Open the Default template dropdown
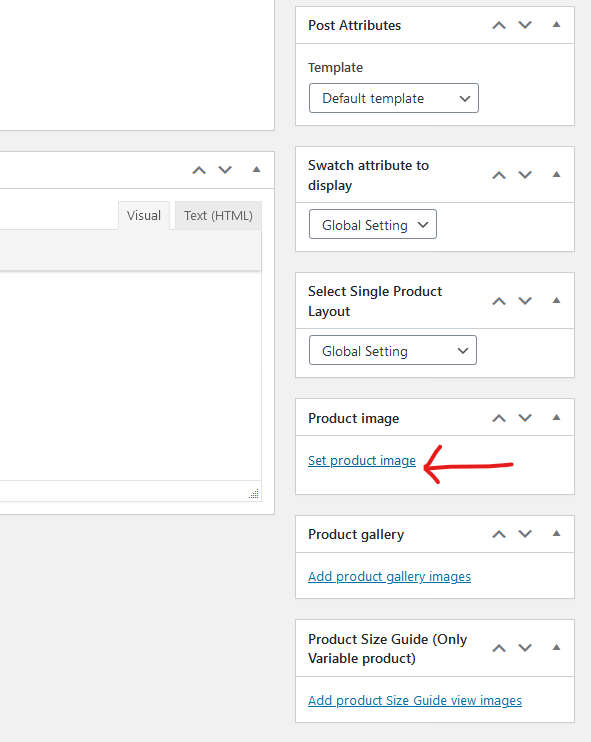 [394, 98]
